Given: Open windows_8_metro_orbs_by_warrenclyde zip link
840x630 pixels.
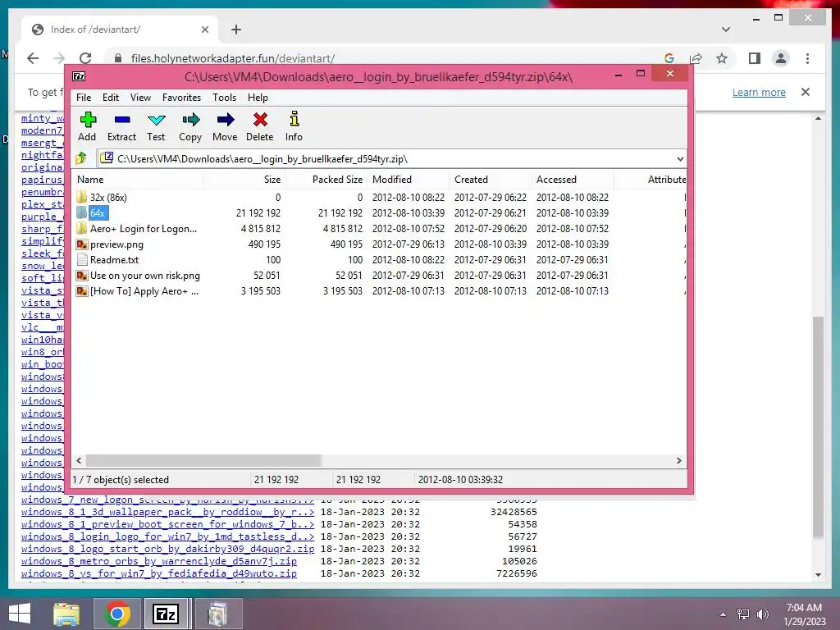Looking at the screenshot, I should 159,561.
